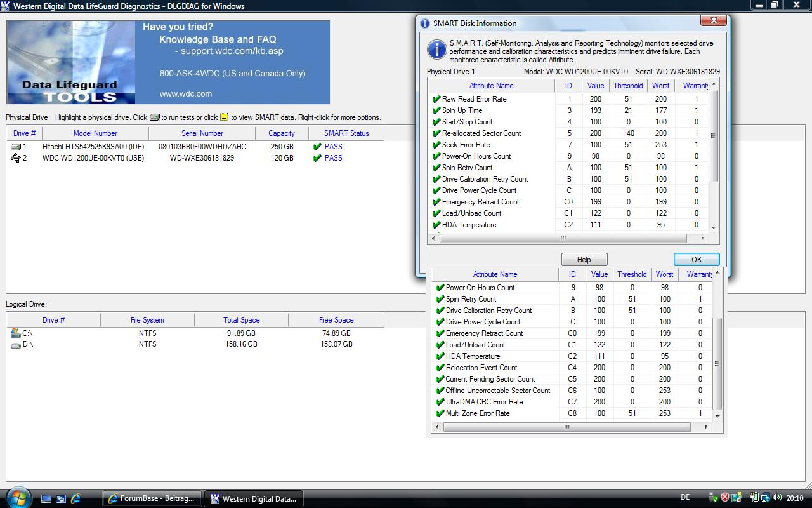This screenshot has width=812, height=508.
Task: Click the Switch Between Windows quick launch icon
Action: (61, 499)
